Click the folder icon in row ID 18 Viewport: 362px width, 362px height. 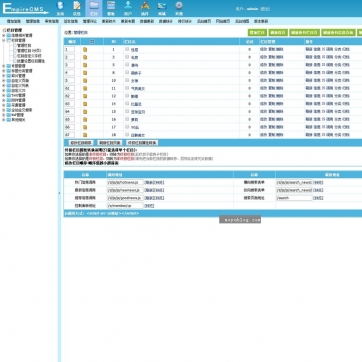tap(85, 135)
